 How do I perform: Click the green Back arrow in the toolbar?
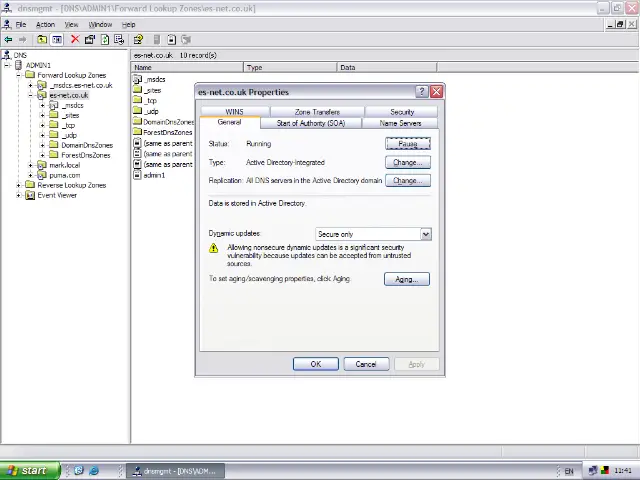click(x=8, y=40)
